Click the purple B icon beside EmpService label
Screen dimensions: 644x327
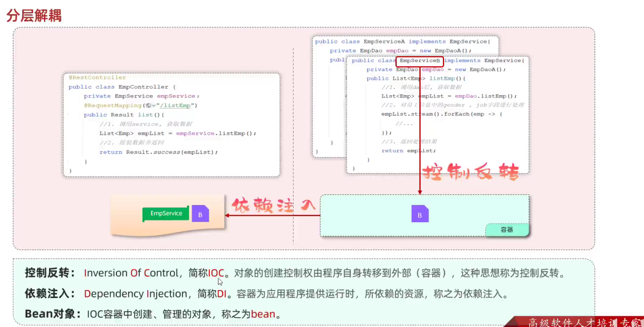coord(201,213)
